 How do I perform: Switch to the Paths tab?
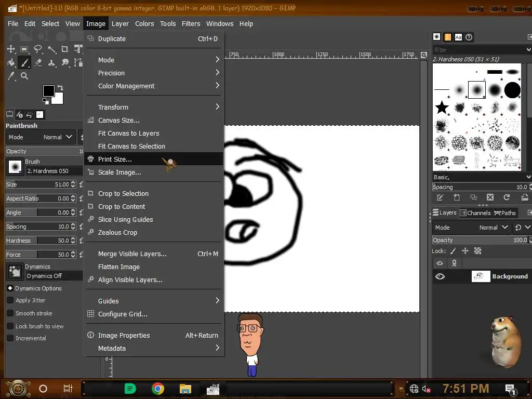pos(505,212)
